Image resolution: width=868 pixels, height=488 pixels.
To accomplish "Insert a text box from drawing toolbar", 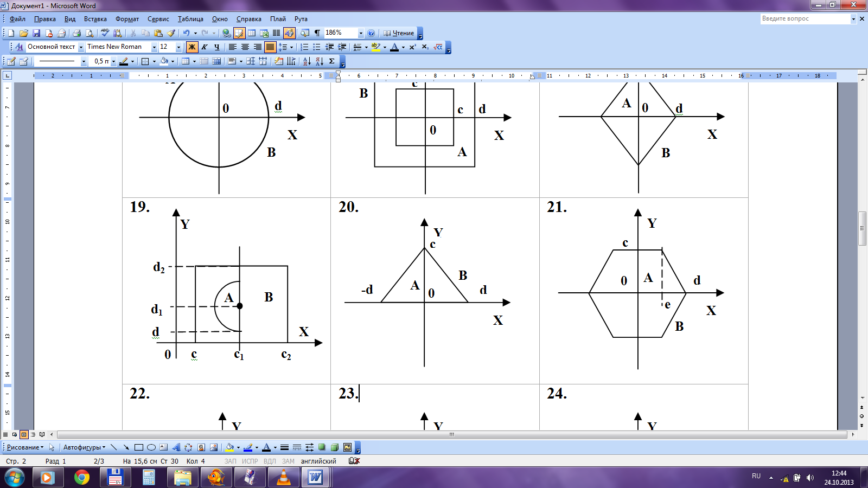I will click(x=163, y=447).
